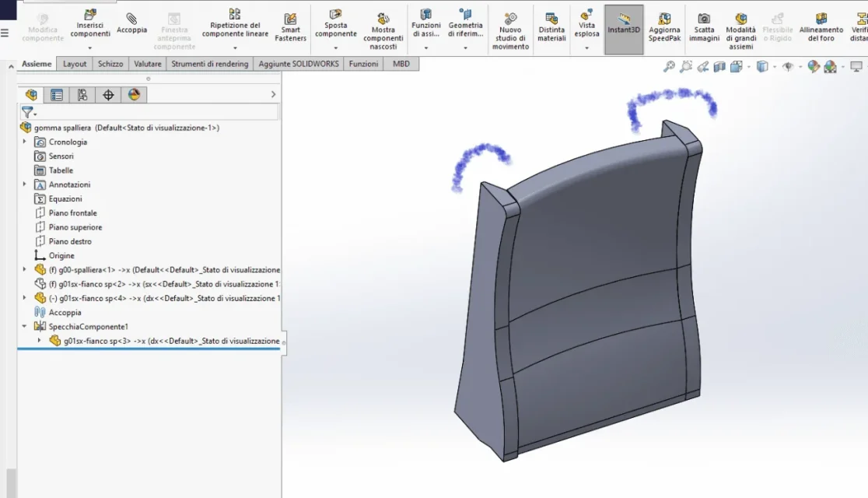Create a Vista esplosa
868x498 pixels.
click(x=586, y=23)
